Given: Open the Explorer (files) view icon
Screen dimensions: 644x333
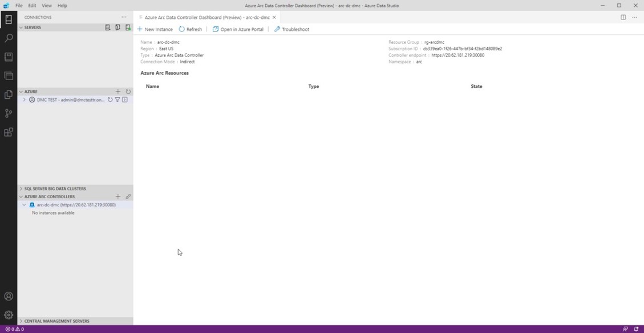Looking at the screenshot, I should 8,95.
